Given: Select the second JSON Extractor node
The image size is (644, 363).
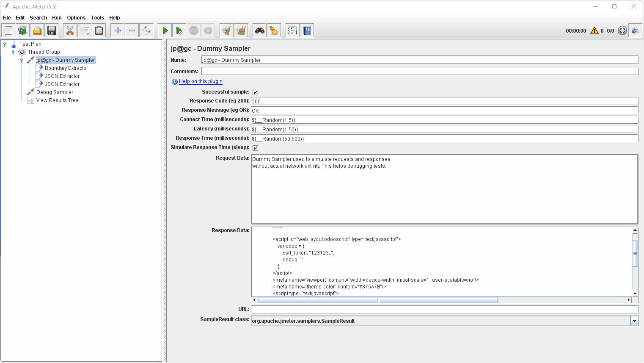Looking at the screenshot, I should (62, 84).
